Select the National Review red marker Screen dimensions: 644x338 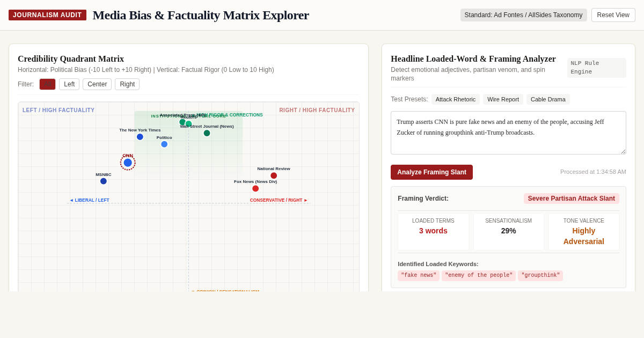274,175
